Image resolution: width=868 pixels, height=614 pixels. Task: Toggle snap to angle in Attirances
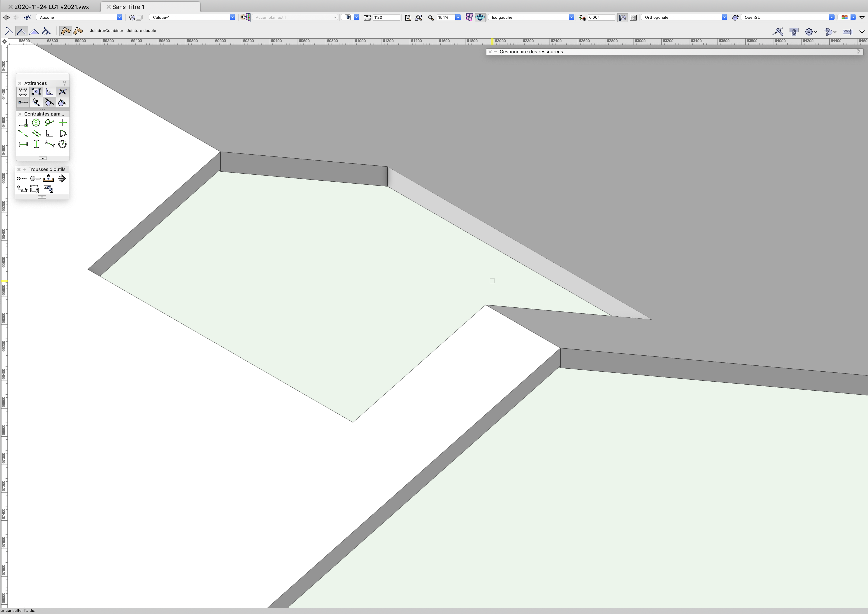(49, 91)
